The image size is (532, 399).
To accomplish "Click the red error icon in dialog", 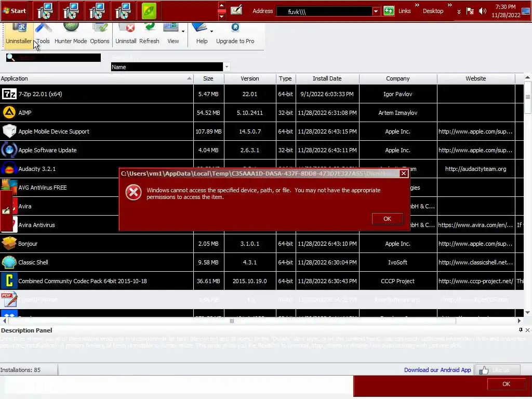I will pos(134,192).
